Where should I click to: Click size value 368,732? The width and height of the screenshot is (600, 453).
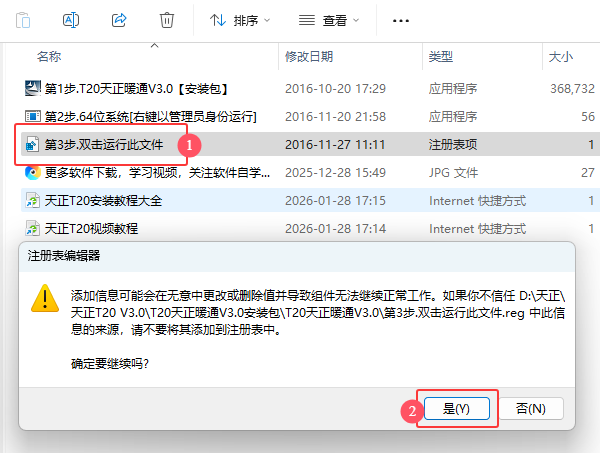click(x=572, y=89)
